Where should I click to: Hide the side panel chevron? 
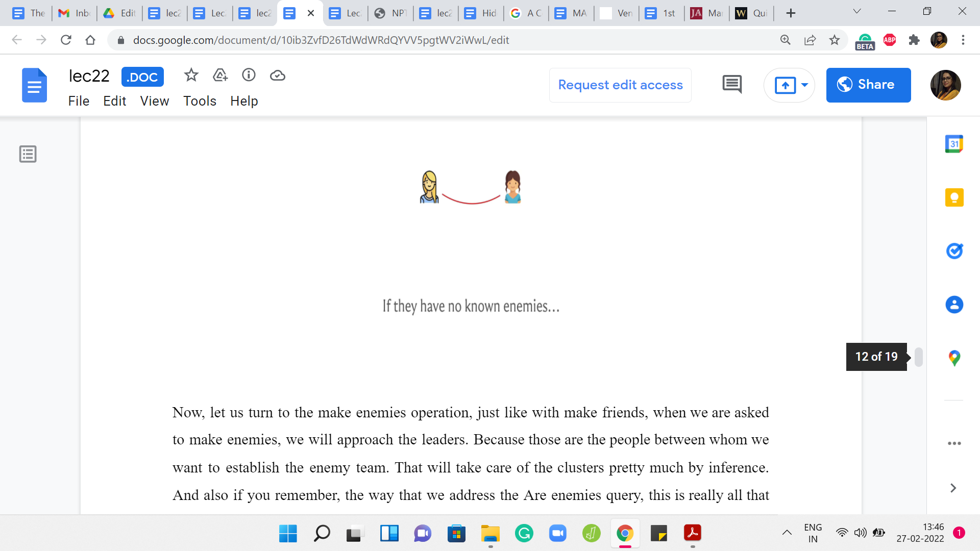[953, 488]
